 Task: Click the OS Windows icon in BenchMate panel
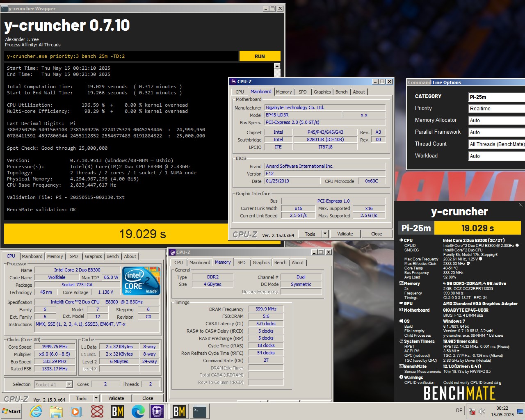click(401, 321)
